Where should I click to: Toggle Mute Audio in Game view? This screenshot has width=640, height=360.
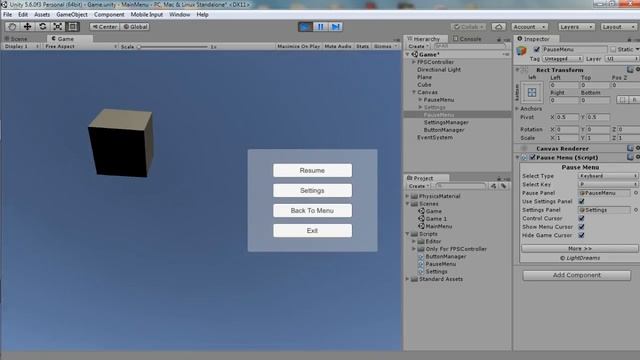tap(338, 47)
